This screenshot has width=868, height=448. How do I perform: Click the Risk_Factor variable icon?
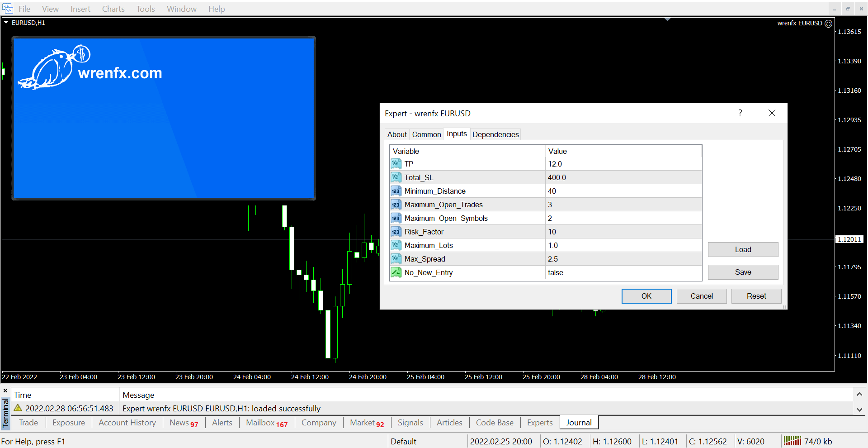click(x=396, y=232)
